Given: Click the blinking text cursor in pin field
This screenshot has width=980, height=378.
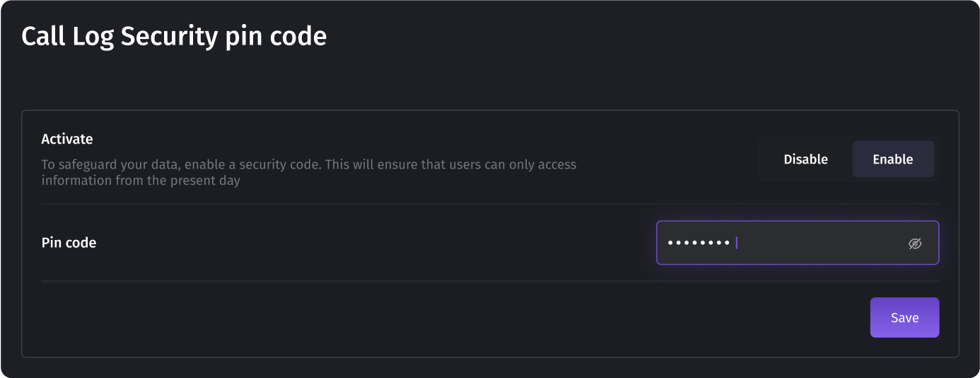Looking at the screenshot, I should click(737, 243).
